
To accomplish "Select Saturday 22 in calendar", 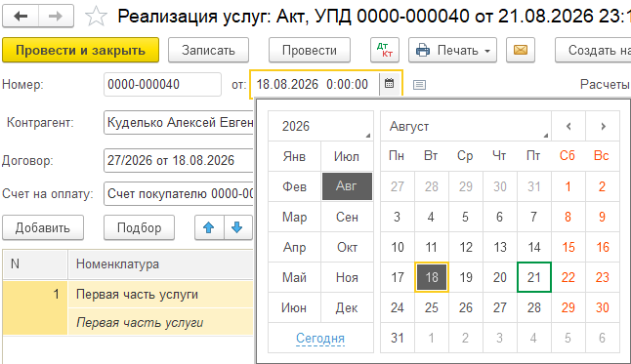I will tap(568, 277).
